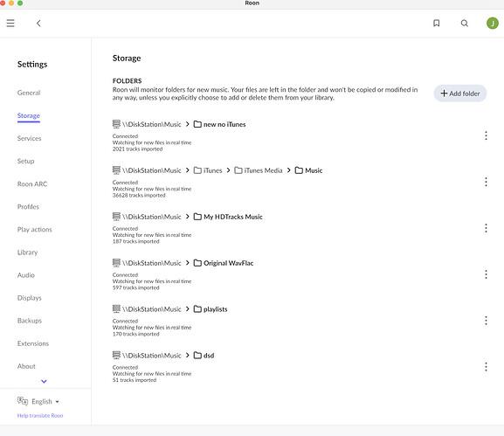Open About settings
The height and width of the screenshot is (436, 504).
coord(26,366)
